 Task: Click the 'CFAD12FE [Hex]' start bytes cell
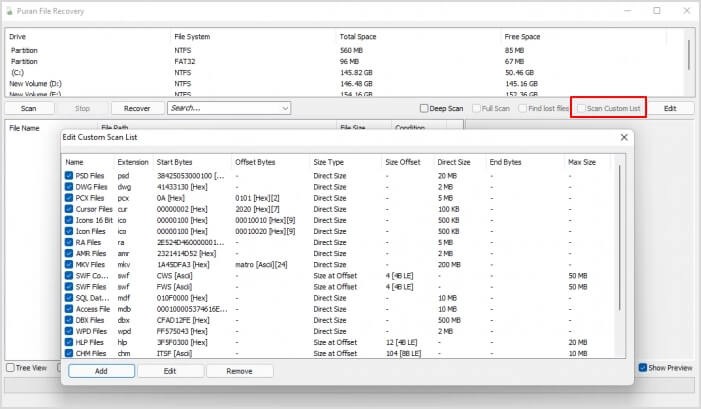pyautogui.click(x=183, y=320)
